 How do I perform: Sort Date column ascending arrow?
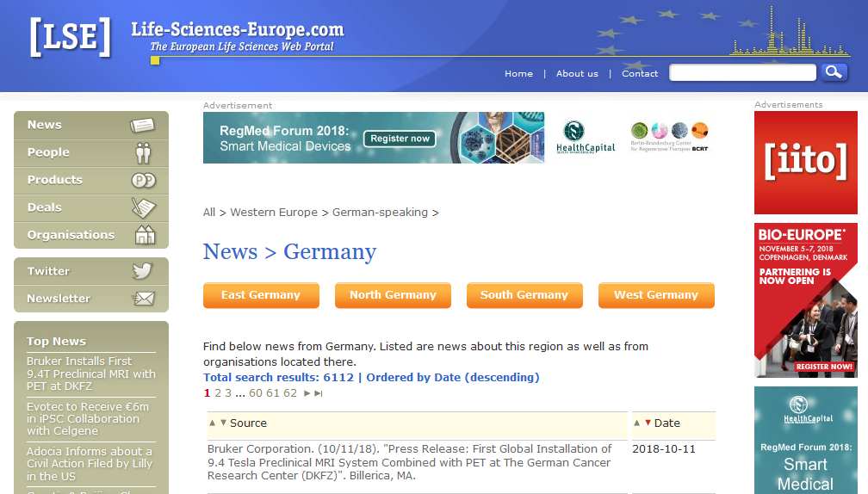pyautogui.click(x=636, y=423)
